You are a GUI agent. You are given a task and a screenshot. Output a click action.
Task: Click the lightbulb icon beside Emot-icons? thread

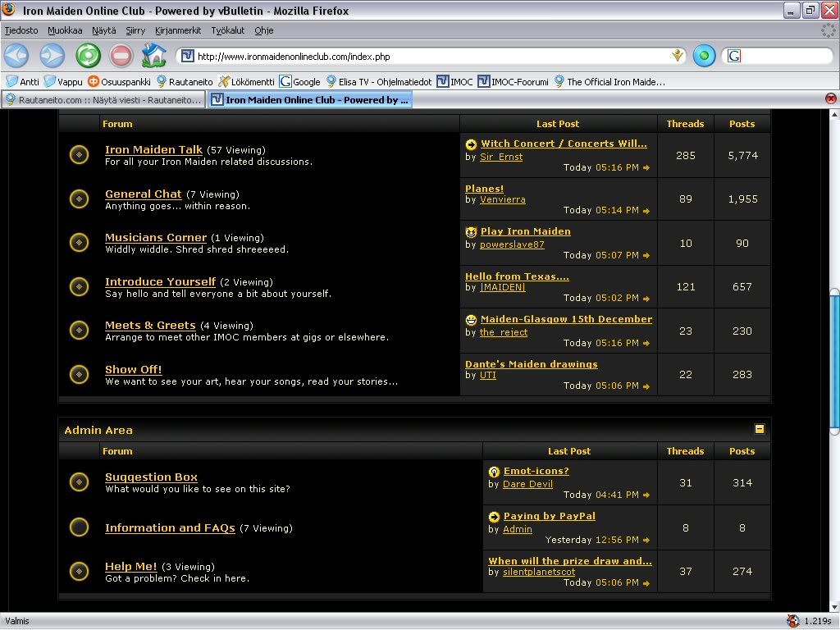point(494,472)
